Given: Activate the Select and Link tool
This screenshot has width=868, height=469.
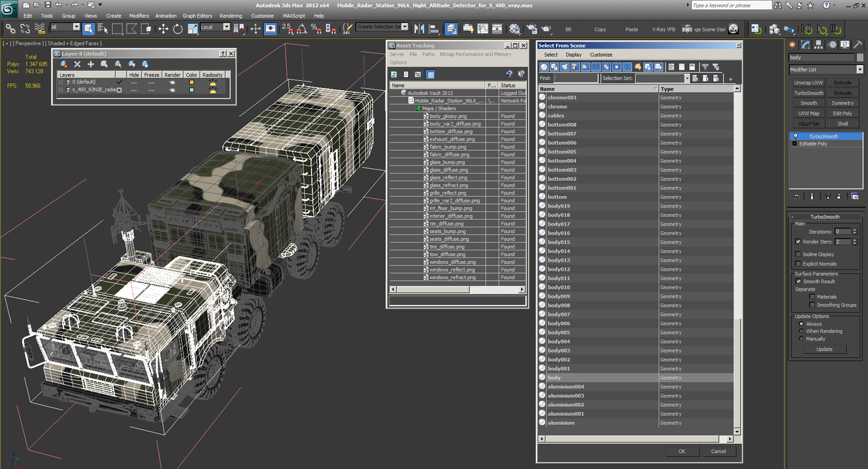Looking at the screenshot, I should pyautogui.click(x=11, y=29).
